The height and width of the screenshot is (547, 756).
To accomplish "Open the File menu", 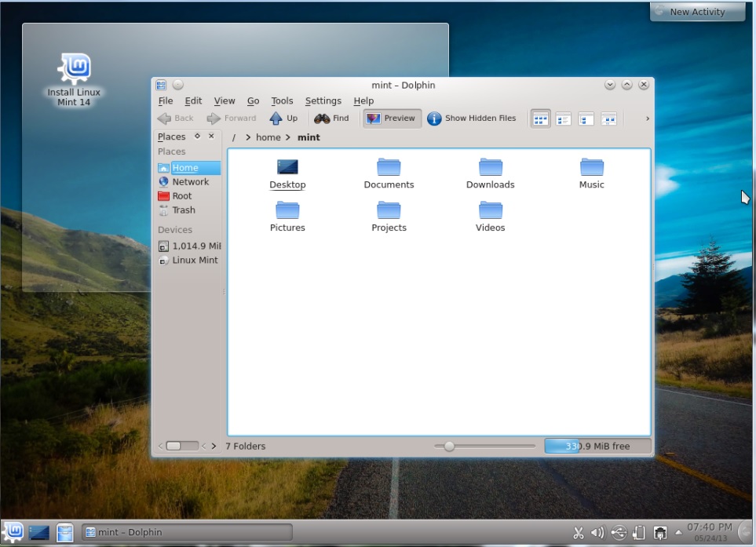I will (166, 100).
